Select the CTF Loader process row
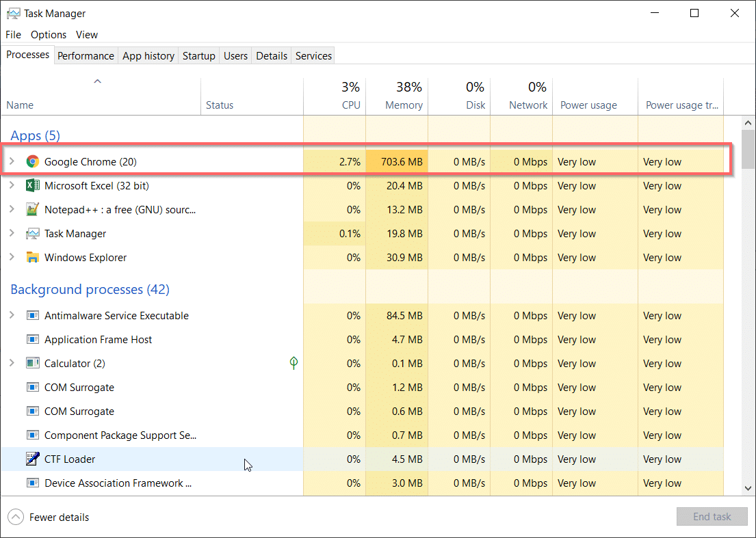The height and width of the screenshot is (538, 756). (x=362, y=459)
